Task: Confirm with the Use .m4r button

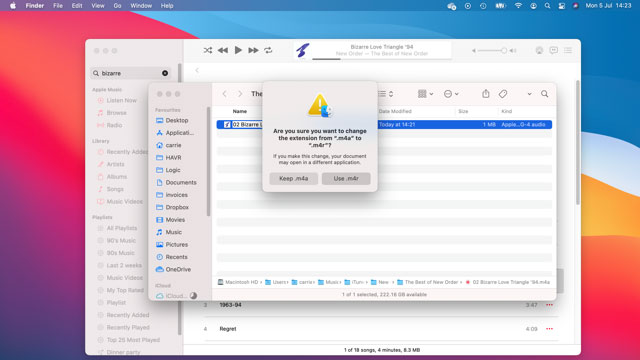Action: click(x=346, y=178)
